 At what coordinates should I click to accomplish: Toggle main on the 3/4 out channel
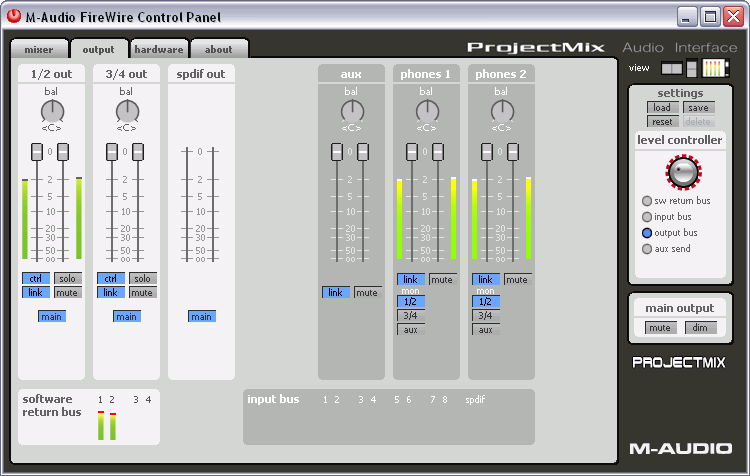point(127,316)
